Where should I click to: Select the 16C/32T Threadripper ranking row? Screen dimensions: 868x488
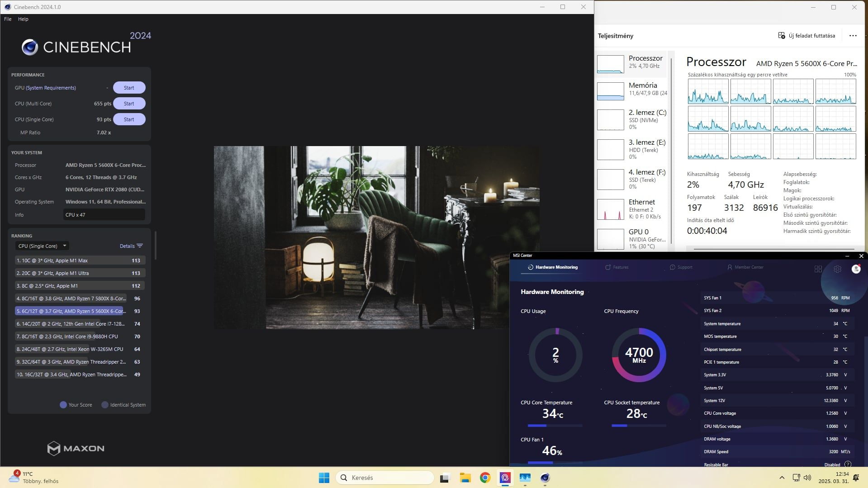tap(80, 374)
